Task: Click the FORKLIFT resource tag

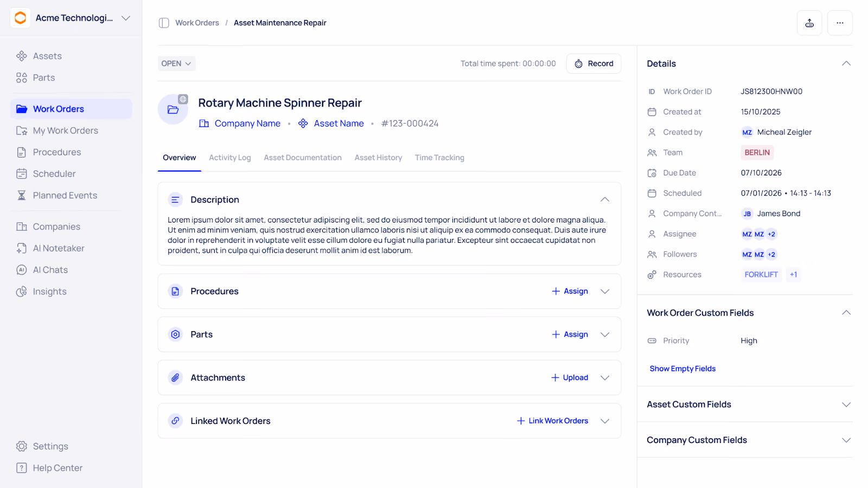Action: (761, 275)
